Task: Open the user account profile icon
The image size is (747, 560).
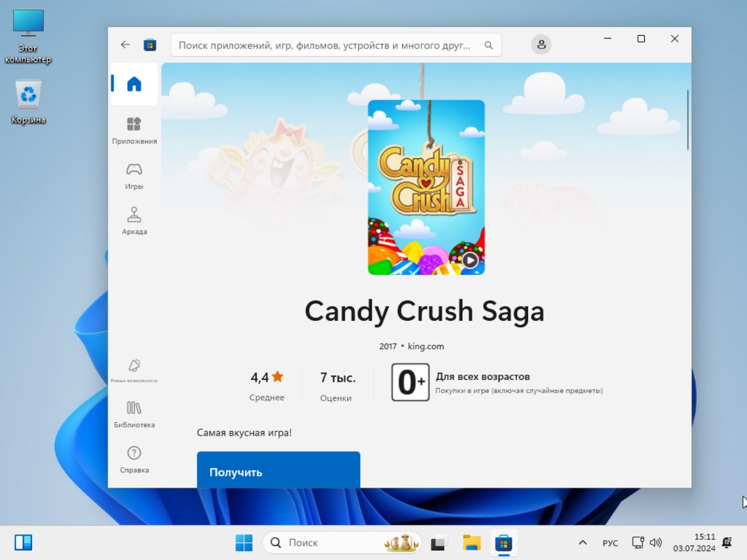Action: point(541,45)
